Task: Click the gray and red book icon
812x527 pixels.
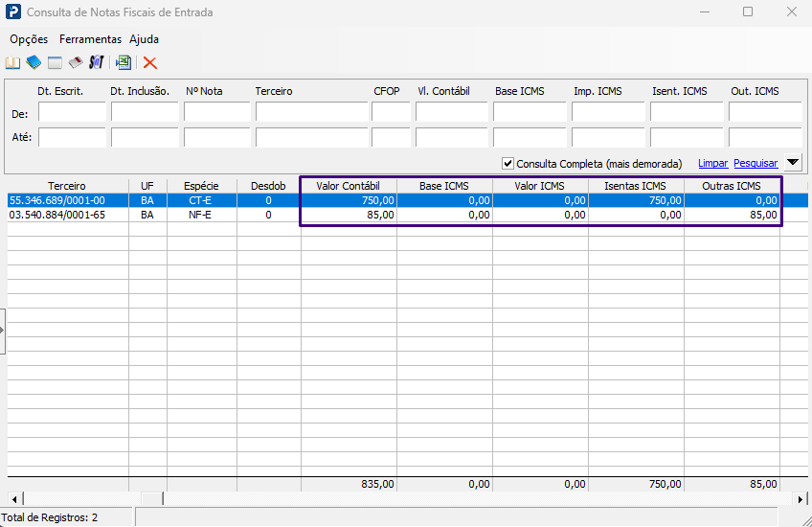Action: (76, 62)
